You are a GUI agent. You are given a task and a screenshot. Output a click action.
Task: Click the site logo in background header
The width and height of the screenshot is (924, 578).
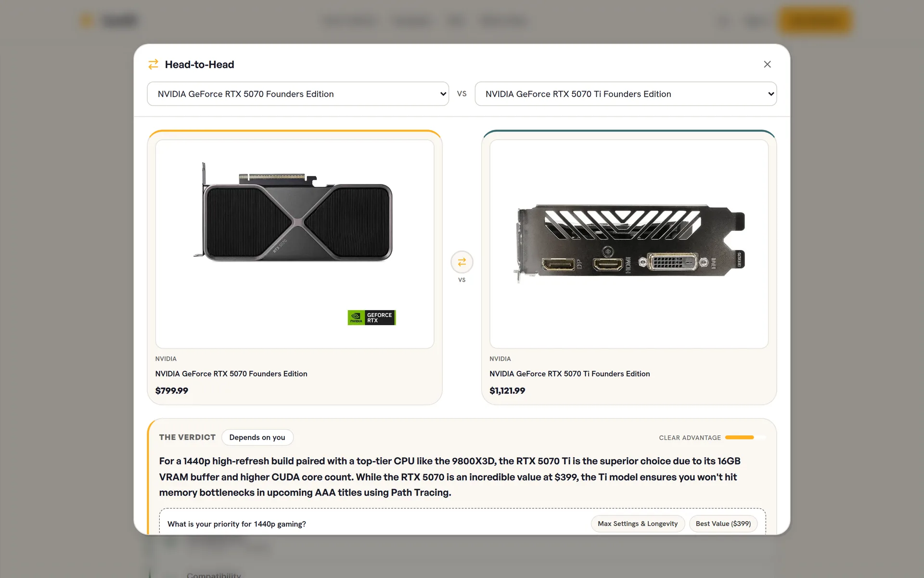[x=110, y=21]
